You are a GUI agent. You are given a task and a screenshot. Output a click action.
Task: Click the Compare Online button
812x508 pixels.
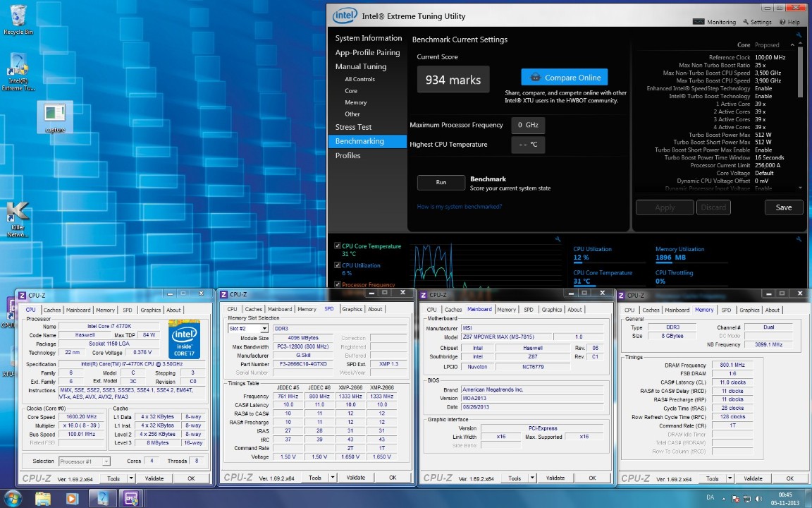tap(564, 77)
